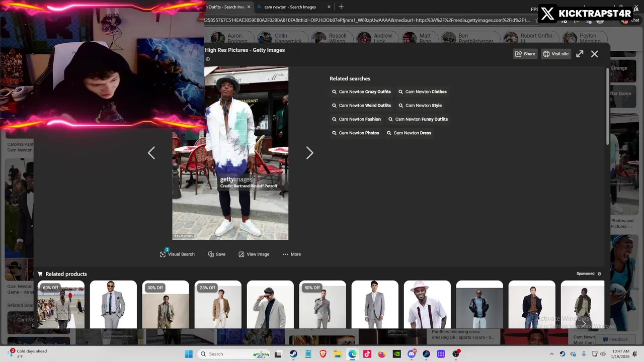The width and height of the screenshot is (644, 362).
Task: Click the Share button
Action: click(525, 54)
